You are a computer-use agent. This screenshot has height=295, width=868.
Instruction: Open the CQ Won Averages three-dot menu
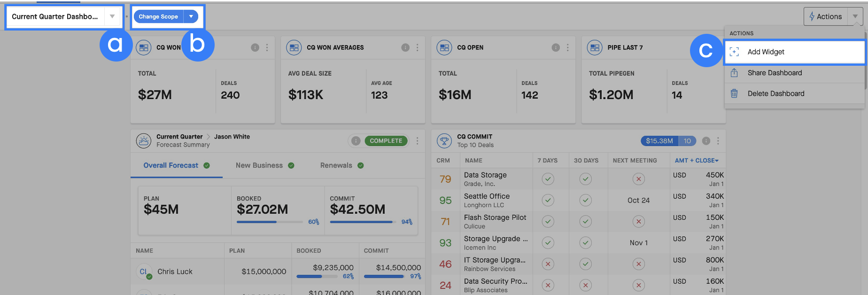[417, 47]
